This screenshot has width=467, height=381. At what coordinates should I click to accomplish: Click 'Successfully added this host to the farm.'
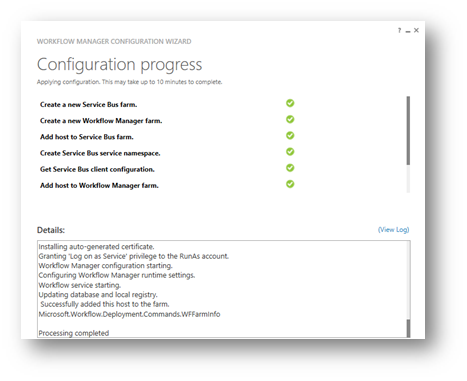point(105,304)
